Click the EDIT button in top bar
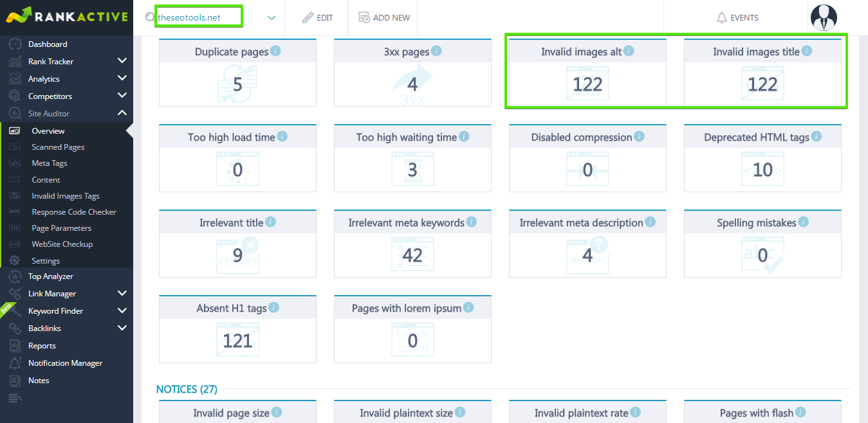This screenshot has width=868, height=423. pyautogui.click(x=318, y=18)
